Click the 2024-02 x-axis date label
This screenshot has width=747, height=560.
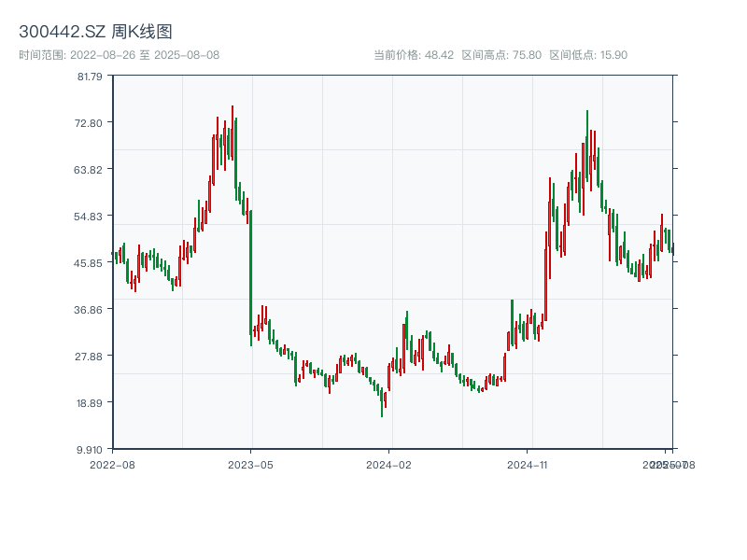(388, 464)
